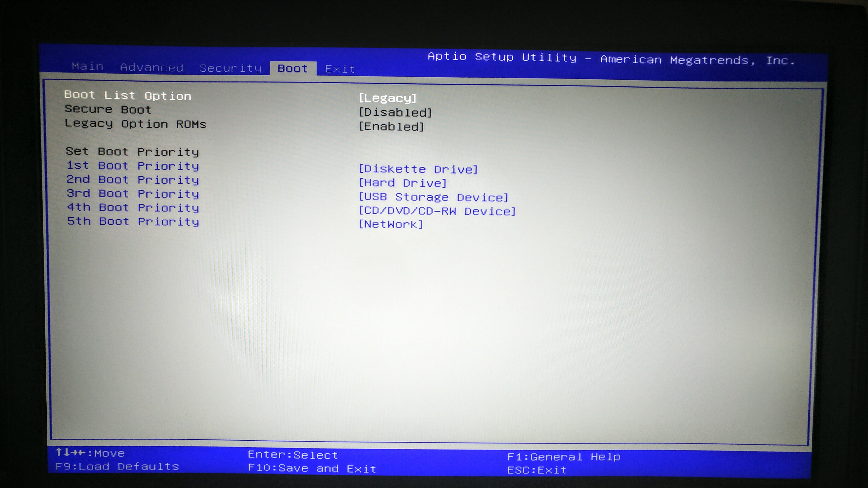Toggle Legacy Option ROMs Enabled value
Viewport: 868px width, 488px height.
pyautogui.click(x=391, y=127)
